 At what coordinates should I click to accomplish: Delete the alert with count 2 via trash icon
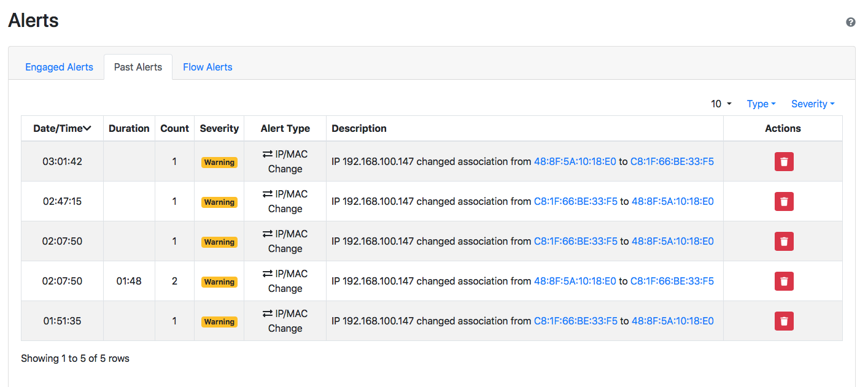[x=784, y=281]
